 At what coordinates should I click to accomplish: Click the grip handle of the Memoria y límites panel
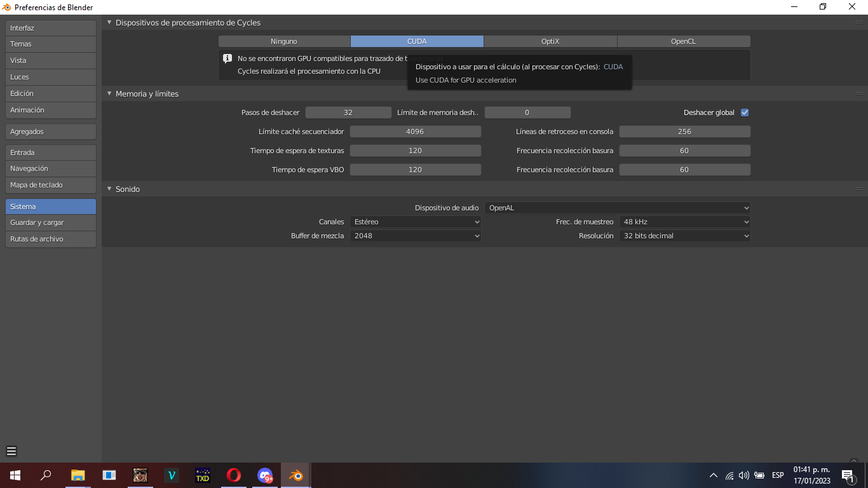pos(859,93)
